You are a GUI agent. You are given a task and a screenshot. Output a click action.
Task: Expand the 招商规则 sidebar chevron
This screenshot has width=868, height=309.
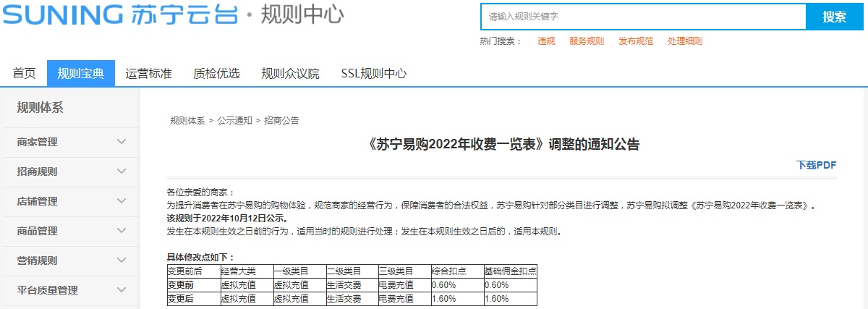coord(122,172)
